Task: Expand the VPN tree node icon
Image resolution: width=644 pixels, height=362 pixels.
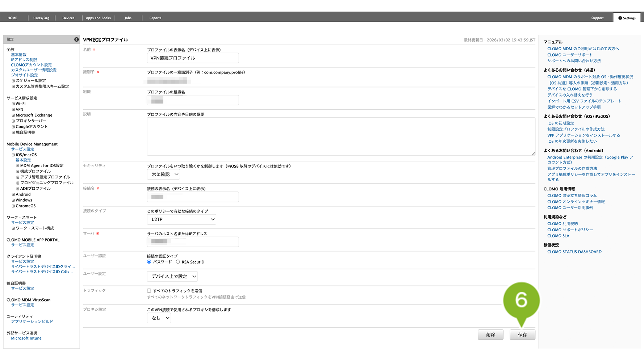Action: pos(13,110)
